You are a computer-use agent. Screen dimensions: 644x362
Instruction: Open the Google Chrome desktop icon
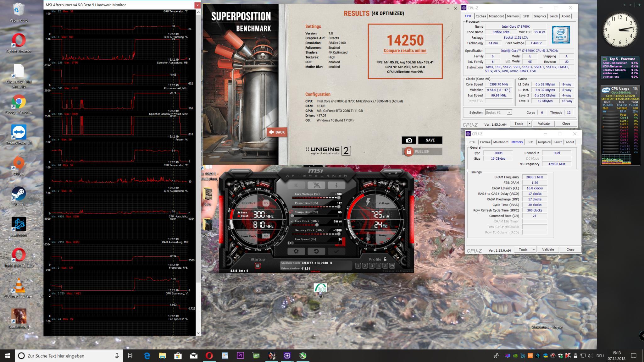pyautogui.click(x=19, y=105)
